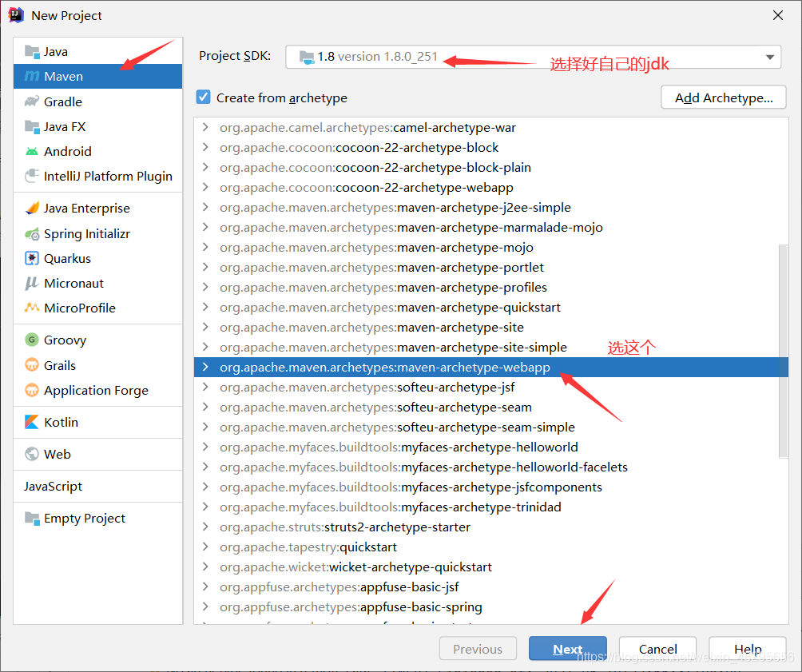Select Spring Initializr project type
The height and width of the screenshot is (672, 802).
pyautogui.click(x=97, y=234)
